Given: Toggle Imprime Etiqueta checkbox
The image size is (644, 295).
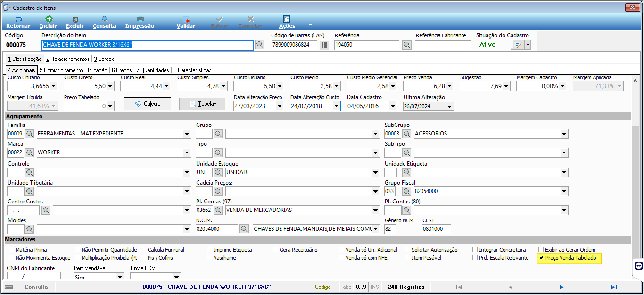Looking at the screenshot, I should click(x=210, y=250).
